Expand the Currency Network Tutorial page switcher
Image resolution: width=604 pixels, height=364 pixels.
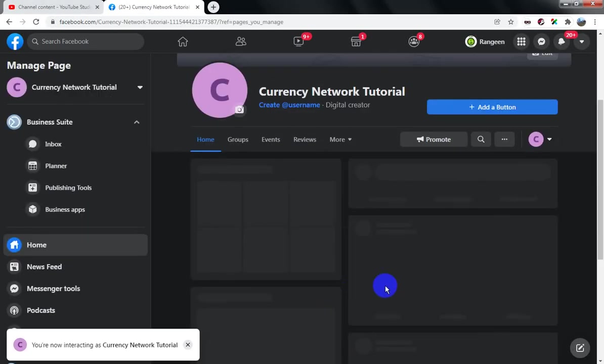pos(140,87)
